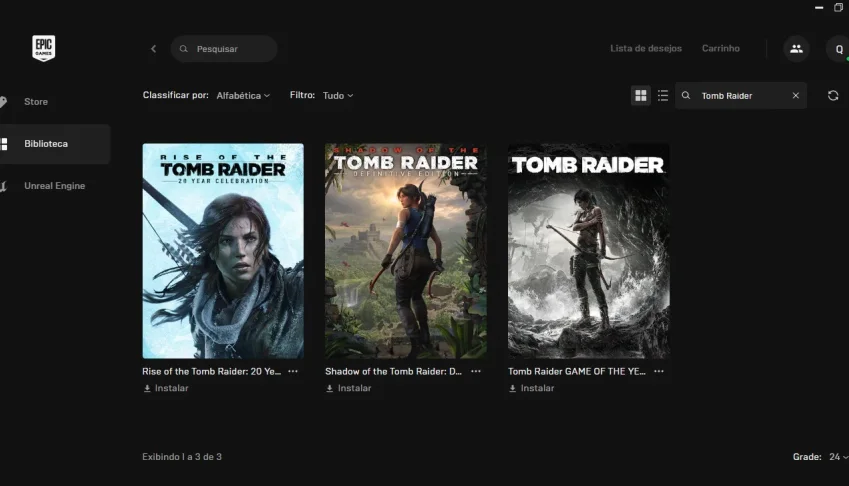
Task: Install Rise of the Tomb Raider
Action: pyautogui.click(x=166, y=388)
